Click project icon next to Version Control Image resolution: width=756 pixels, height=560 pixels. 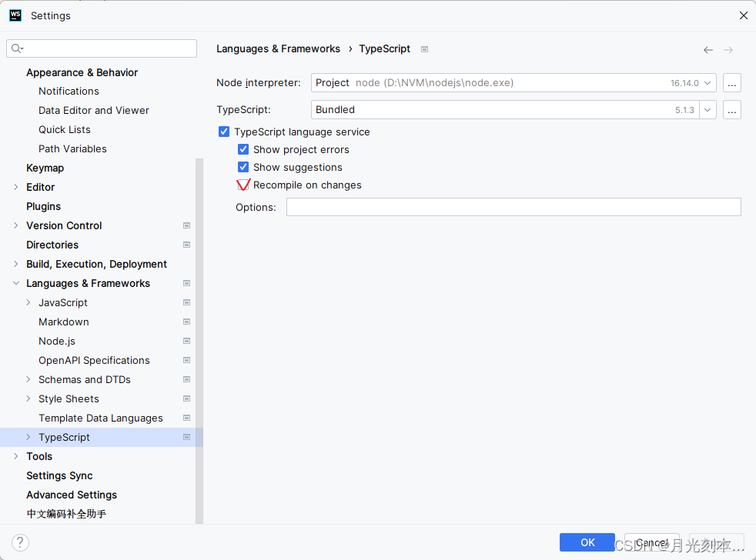pos(186,225)
